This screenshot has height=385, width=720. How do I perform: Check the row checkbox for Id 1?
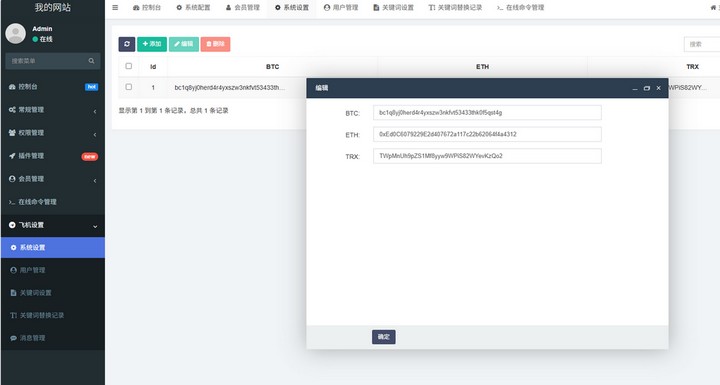pos(129,87)
